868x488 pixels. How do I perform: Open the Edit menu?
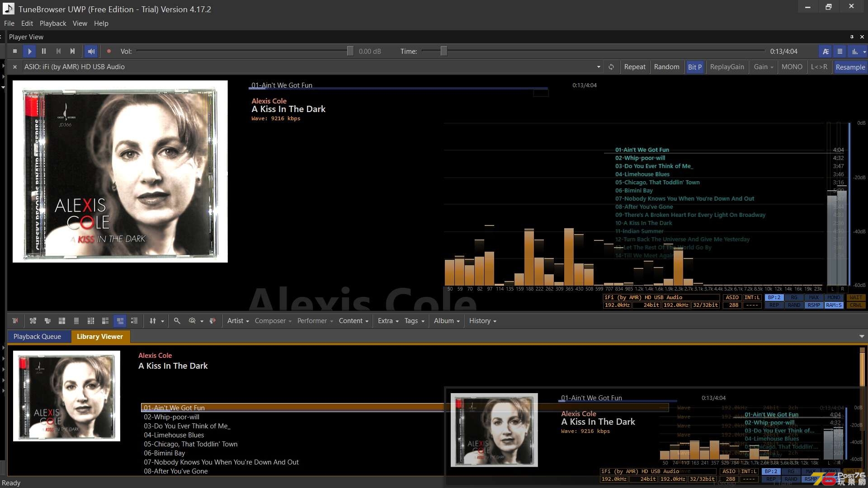27,23
